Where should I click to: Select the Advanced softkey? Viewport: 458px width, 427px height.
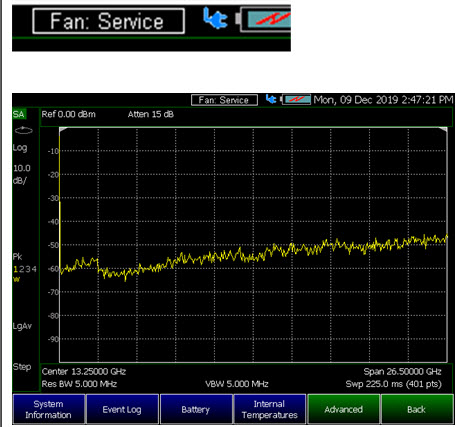[x=343, y=409]
